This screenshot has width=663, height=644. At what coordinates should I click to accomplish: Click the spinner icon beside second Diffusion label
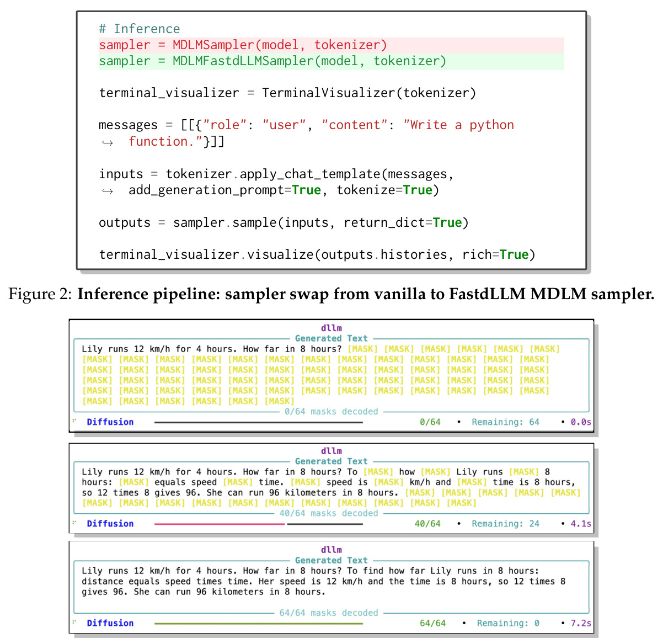click(x=74, y=523)
